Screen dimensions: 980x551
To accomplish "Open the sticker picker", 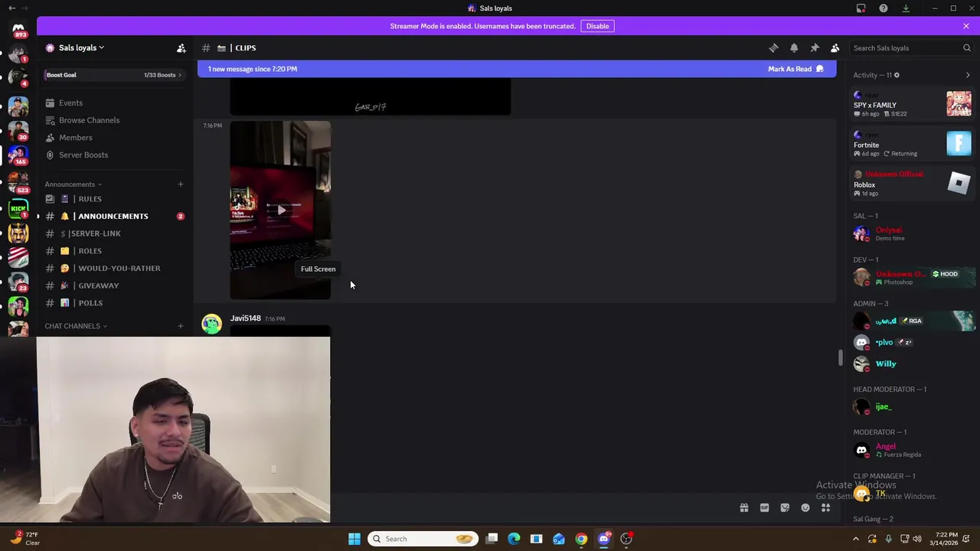I will pyautogui.click(x=785, y=507).
